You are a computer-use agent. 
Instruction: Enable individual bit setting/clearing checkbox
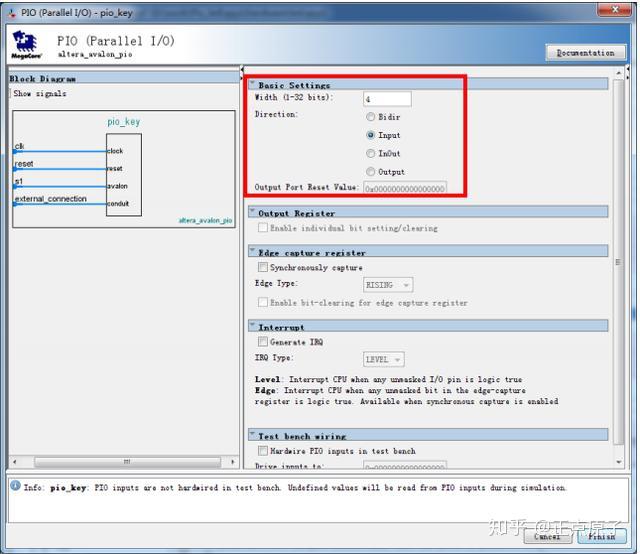point(263,228)
